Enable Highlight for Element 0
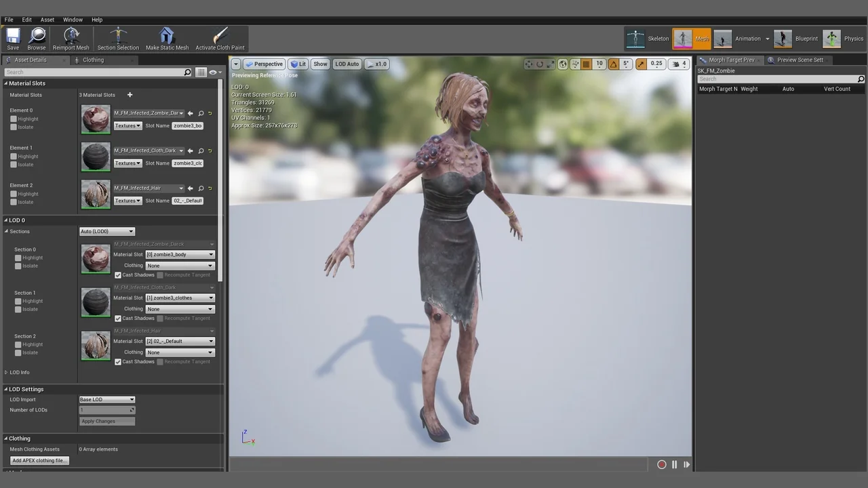The width and height of the screenshot is (868, 488). (x=14, y=119)
